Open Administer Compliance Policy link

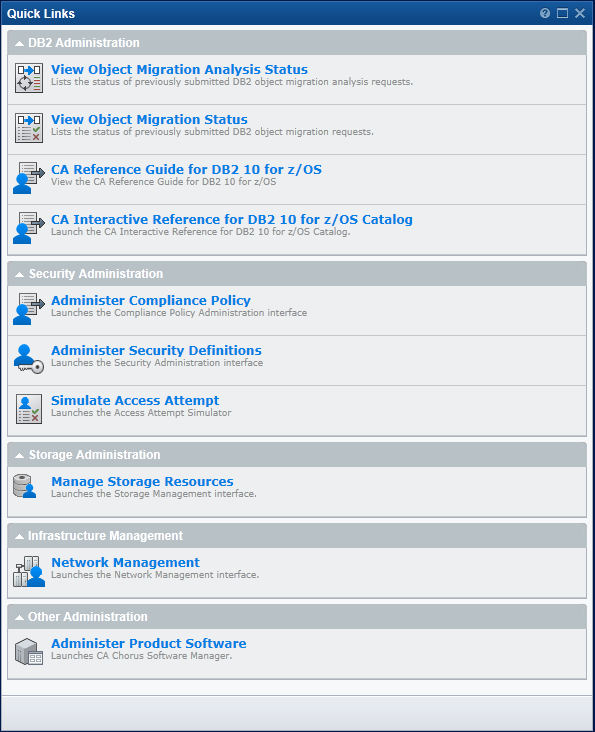pyautogui.click(x=151, y=300)
